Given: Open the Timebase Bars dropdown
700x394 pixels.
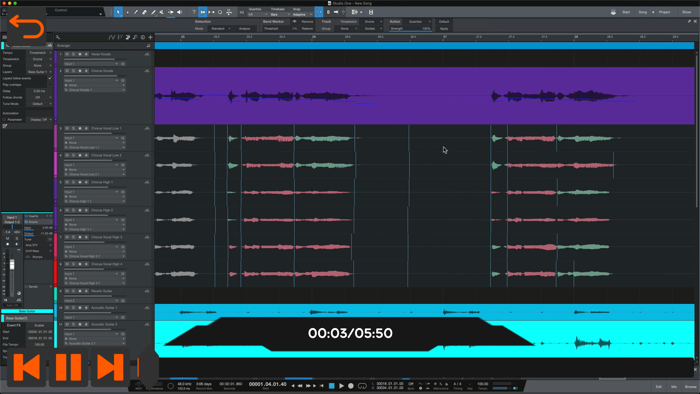Looking at the screenshot, I should click(280, 14).
